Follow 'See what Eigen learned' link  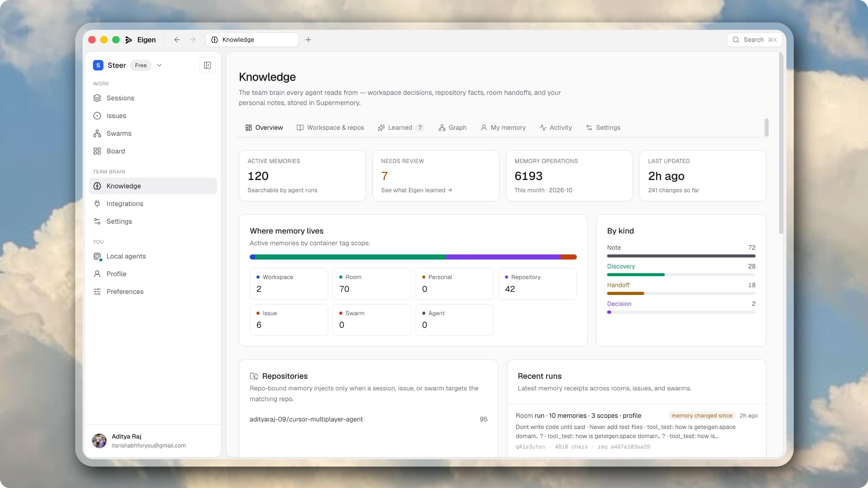417,190
